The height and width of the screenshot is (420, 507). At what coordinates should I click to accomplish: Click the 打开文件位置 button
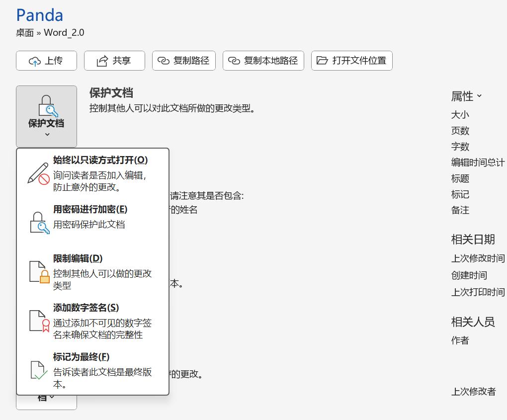pos(351,61)
